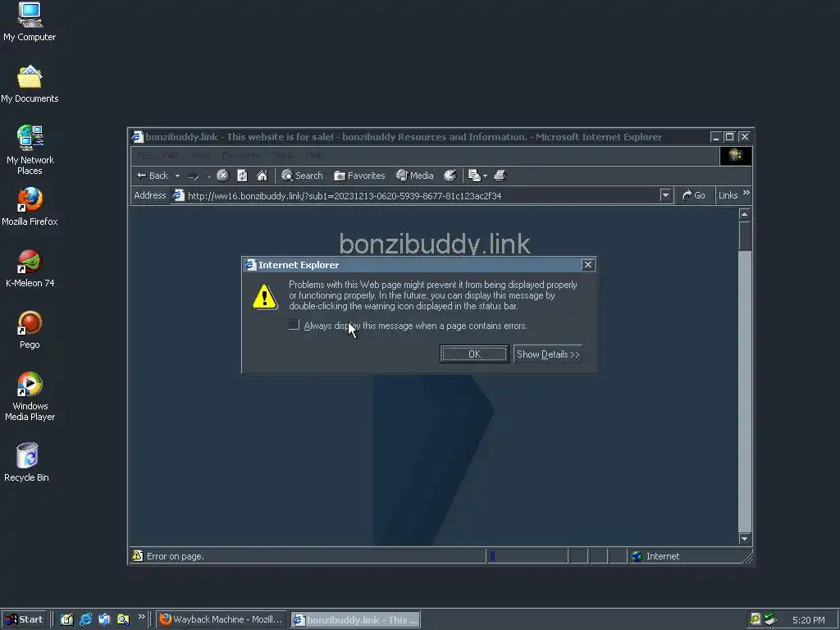Viewport: 840px width, 630px height.
Task: Click the Internet zone indicator in status bar
Action: (655, 556)
